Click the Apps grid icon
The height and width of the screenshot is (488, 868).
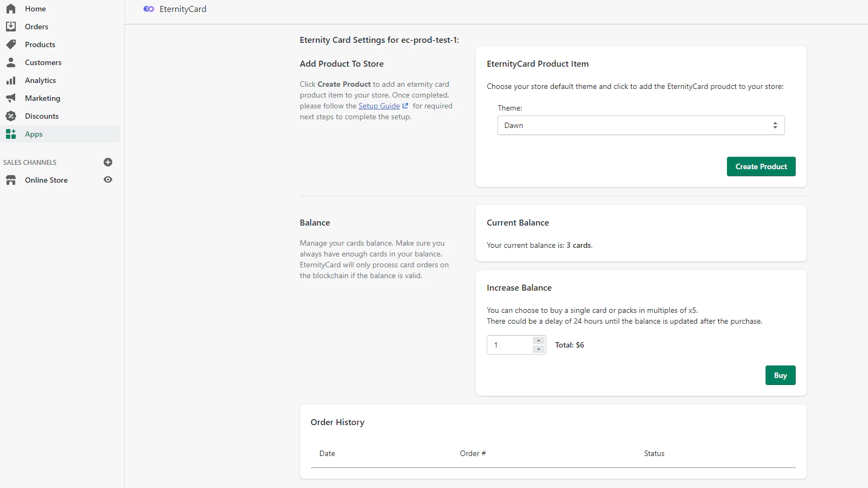pos(11,134)
